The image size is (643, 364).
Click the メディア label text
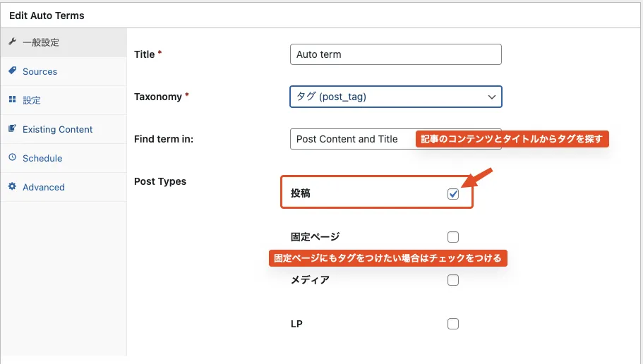click(x=310, y=279)
